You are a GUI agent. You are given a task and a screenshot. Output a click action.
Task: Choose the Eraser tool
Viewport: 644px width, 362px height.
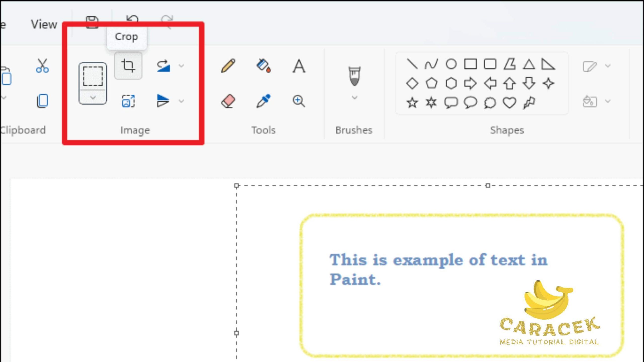[228, 101]
